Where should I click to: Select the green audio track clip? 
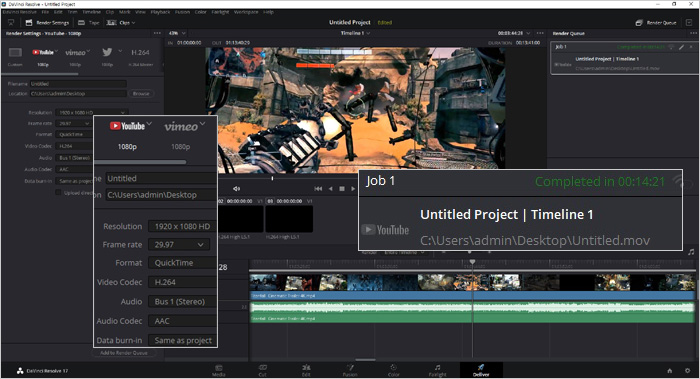coord(472,312)
